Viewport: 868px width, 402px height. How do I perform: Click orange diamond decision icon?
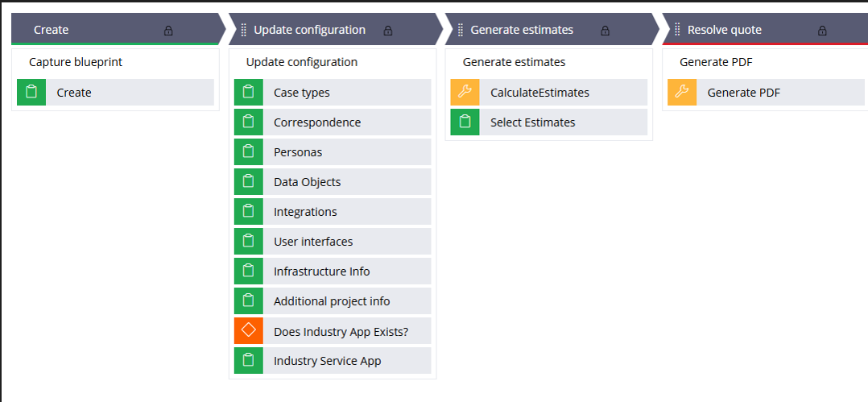tap(249, 331)
